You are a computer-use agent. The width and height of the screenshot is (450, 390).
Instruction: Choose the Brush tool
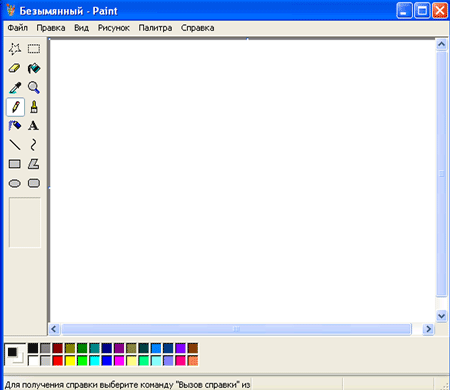pos(34,107)
